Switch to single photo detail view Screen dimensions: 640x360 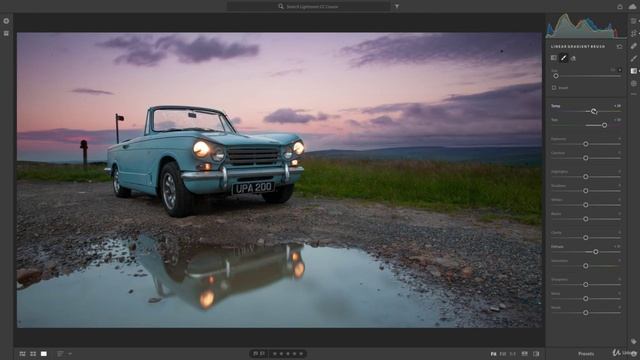point(44,354)
